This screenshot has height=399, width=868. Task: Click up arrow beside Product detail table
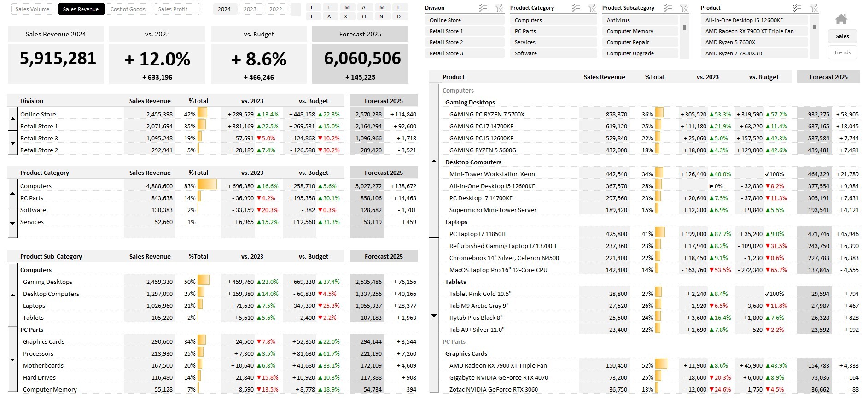[434, 161]
